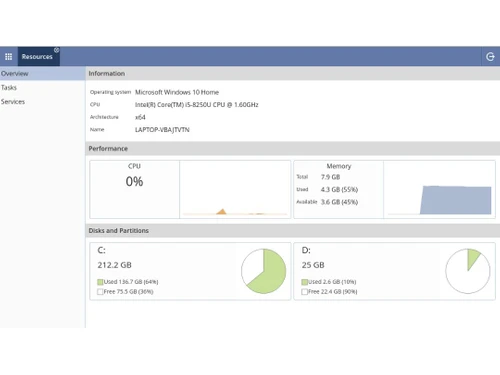500x375 pixels.
Task: Click the Free 22.4 GB (90%) text
Action: coord(333,292)
